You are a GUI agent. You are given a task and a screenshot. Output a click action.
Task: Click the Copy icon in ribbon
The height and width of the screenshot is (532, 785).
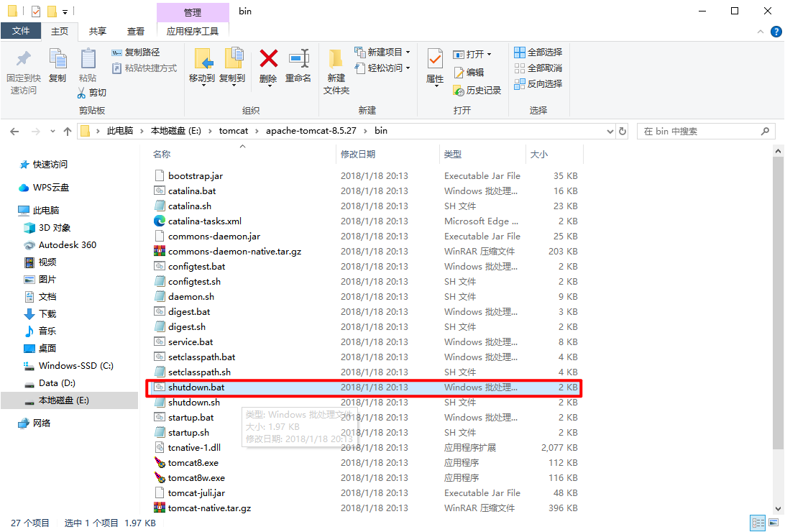click(58, 60)
